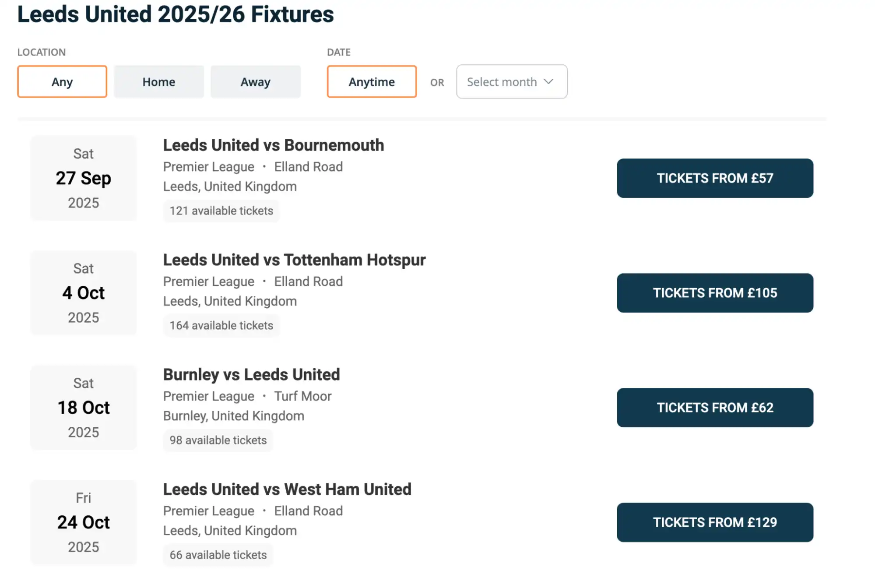875x588 pixels.
Task: Open Burnley vs Leeds United fixture
Action: 251,374
